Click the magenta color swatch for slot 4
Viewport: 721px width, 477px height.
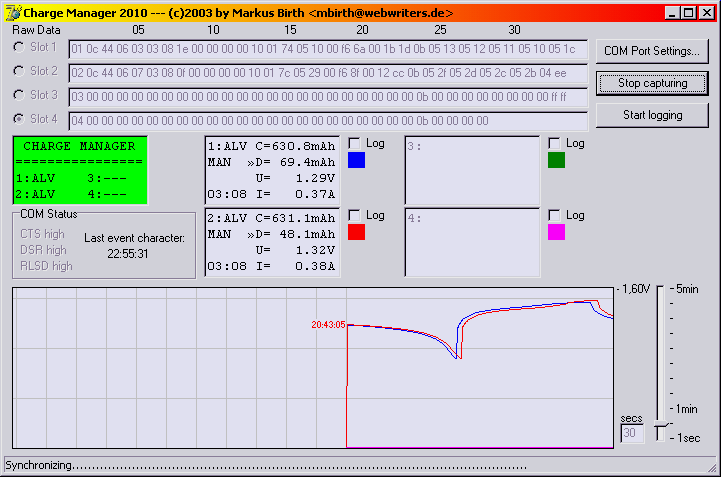(557, 232)
